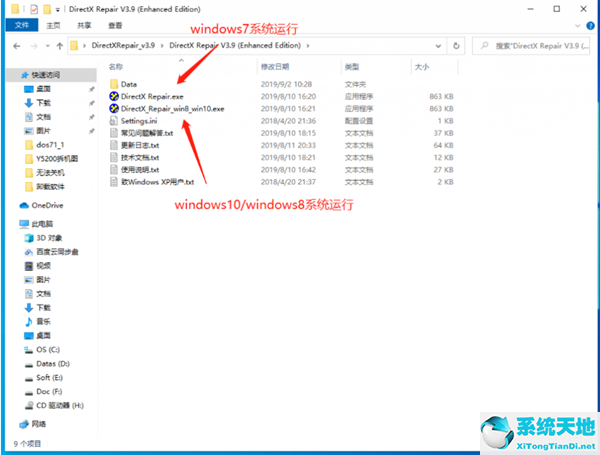
Task: Open 视频 under This PC
Action: point(43,266)
